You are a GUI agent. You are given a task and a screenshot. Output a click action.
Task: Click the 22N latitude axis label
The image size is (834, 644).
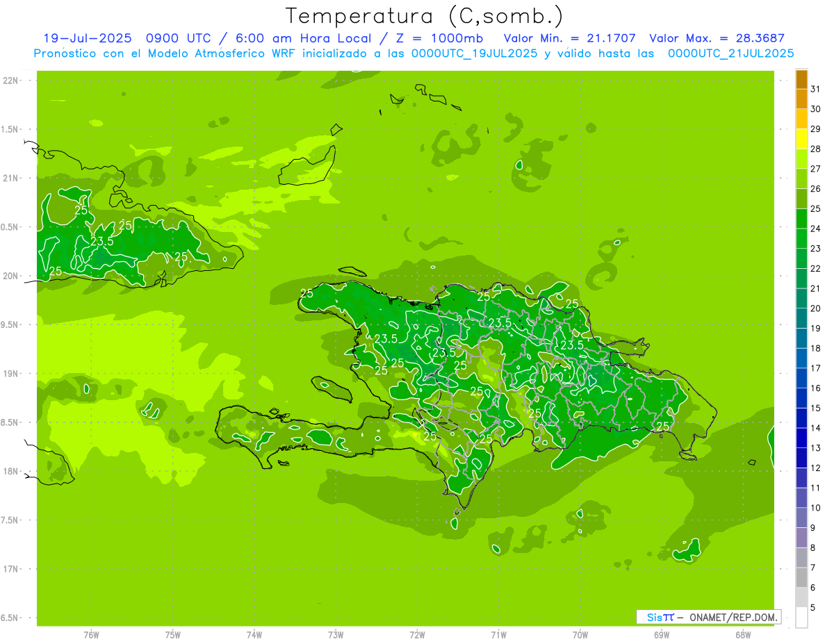[10, 81]
